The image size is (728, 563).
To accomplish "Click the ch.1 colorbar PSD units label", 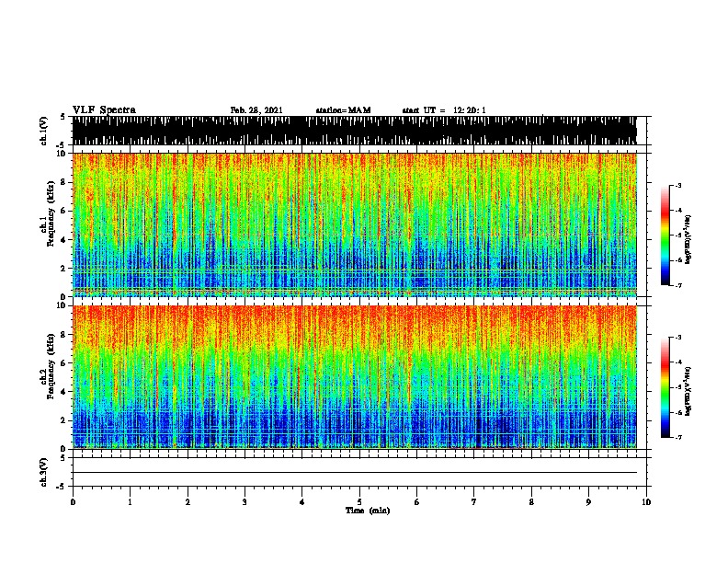I will coord(688,239).
